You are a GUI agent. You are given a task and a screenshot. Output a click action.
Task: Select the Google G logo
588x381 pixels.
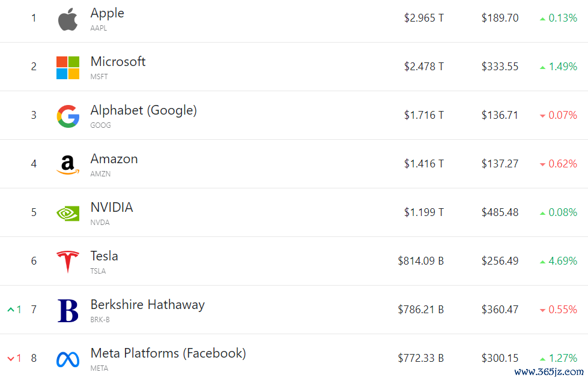pyautogui.click(x=68, y=116)
